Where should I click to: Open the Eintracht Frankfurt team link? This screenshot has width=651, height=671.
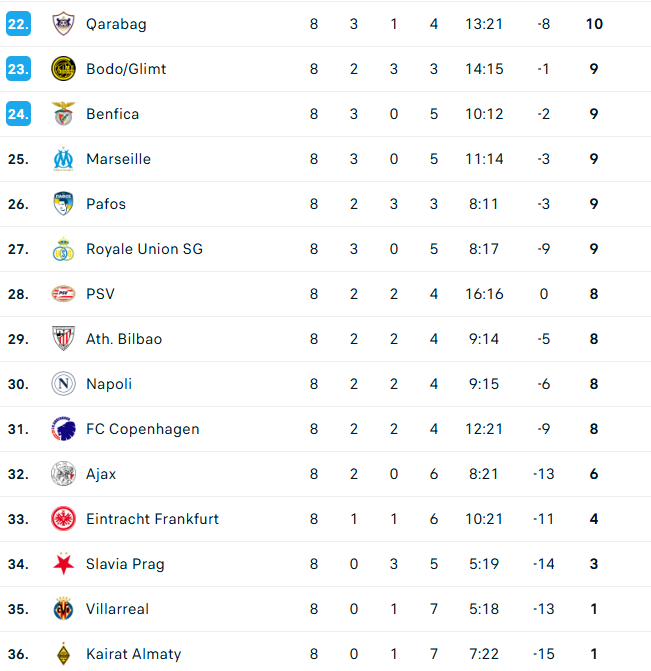point(152,519)
